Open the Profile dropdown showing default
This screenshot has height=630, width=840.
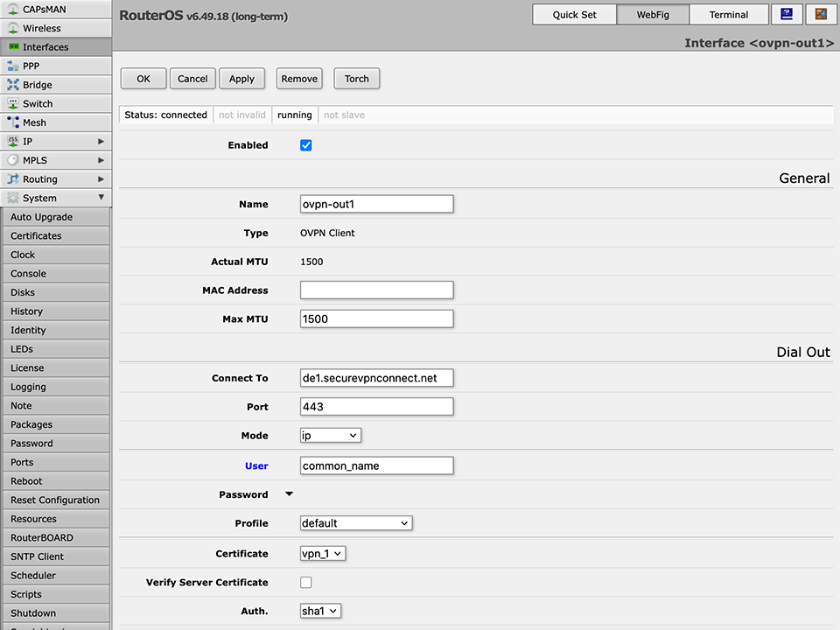coord(355,522)
